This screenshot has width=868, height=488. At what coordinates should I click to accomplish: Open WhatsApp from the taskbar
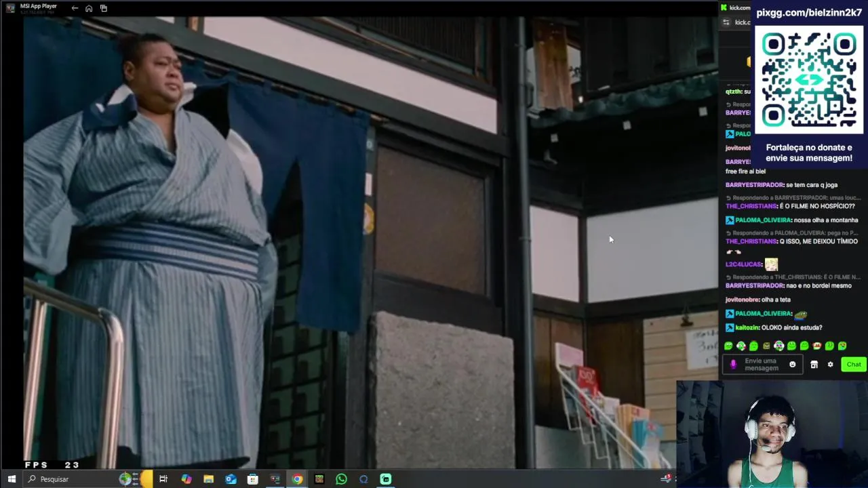point(341,479)
